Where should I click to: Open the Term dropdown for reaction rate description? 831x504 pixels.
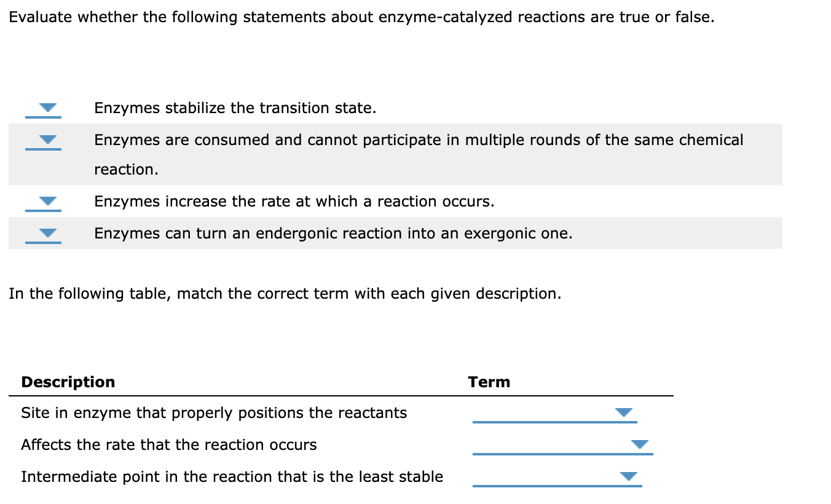[641, 444]
